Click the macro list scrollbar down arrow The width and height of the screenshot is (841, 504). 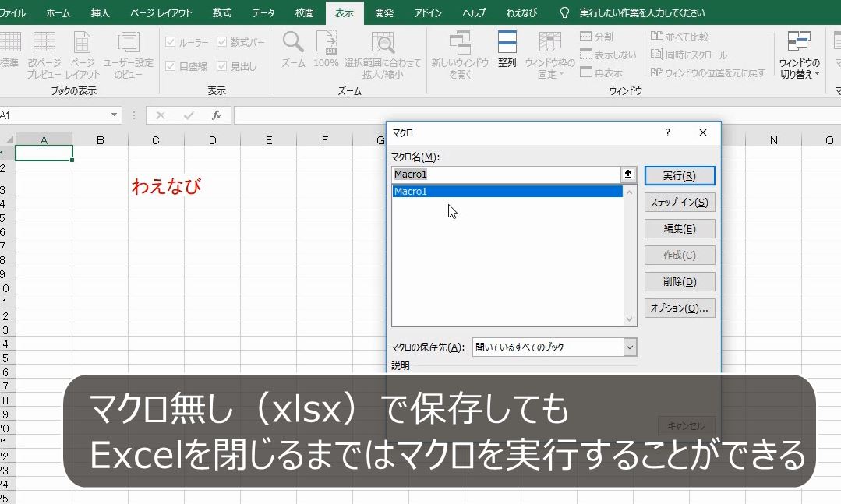pos(630,319)
